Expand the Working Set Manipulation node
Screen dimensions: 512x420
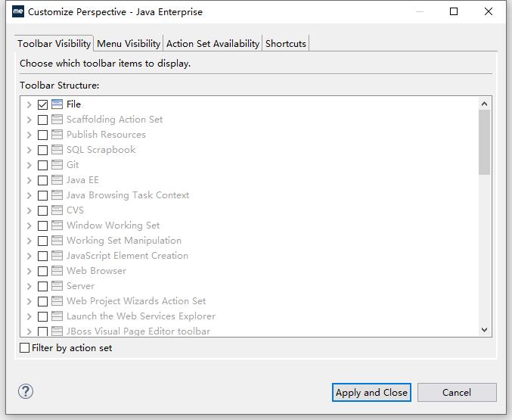click(29, 241)
